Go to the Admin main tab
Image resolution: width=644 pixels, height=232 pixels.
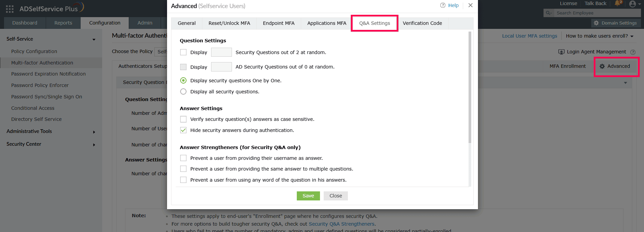145,23
